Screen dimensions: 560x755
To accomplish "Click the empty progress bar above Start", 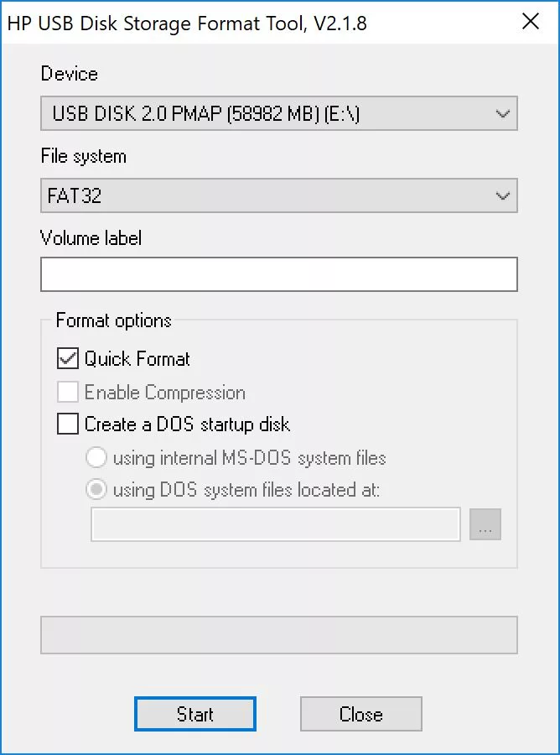I will (278, 635).
